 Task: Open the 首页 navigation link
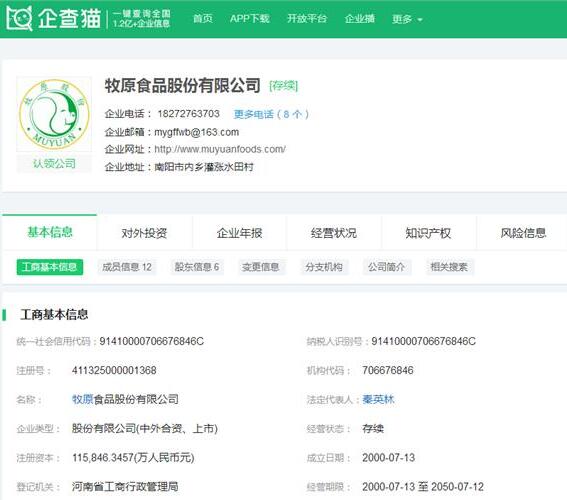pos(202,18)
